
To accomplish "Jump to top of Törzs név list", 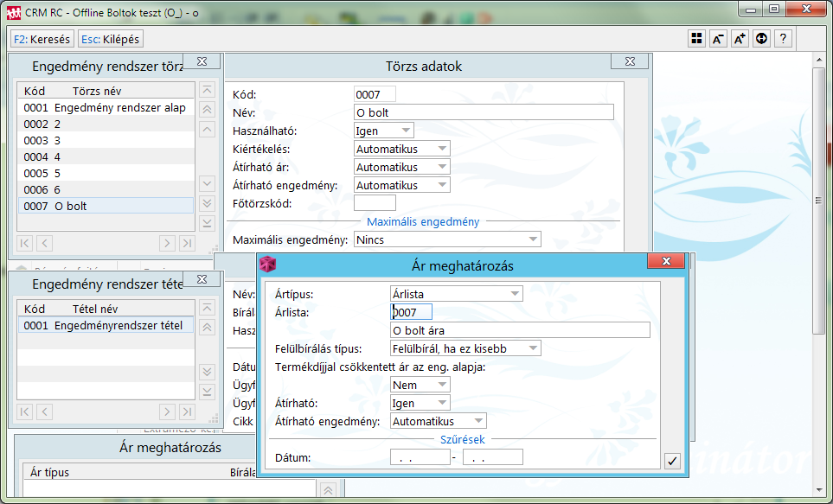I will coord(208,90).
